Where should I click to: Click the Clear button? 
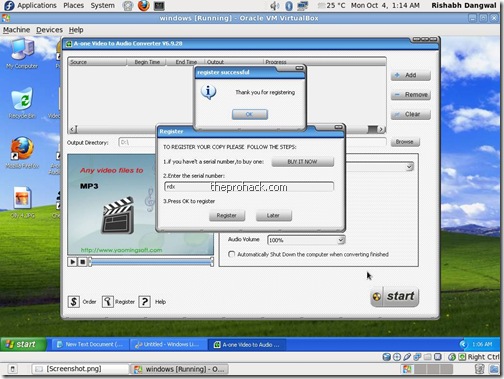411,114
